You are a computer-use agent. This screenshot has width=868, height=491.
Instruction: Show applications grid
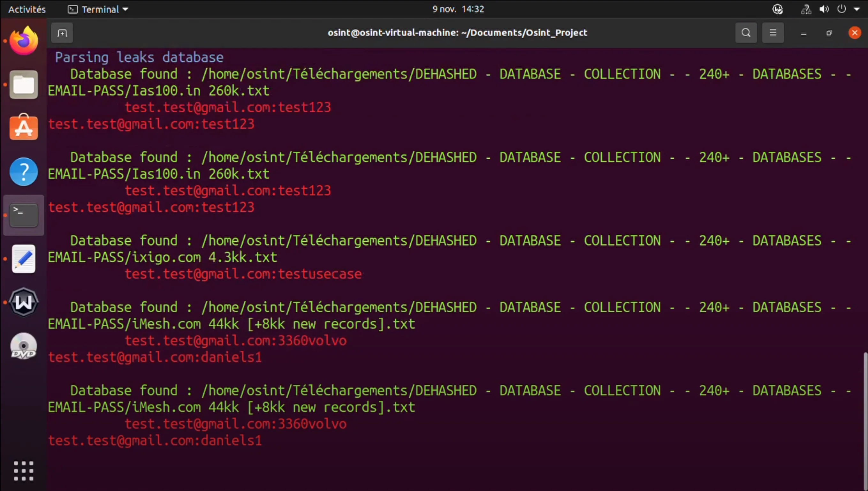24,471
